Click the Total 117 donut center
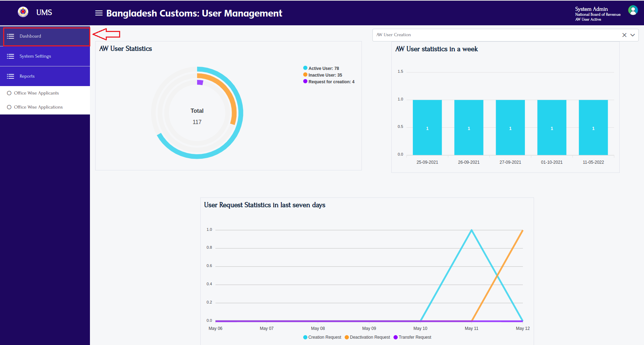Viewport: 644px width, 345px height. (x=197, y=116)
